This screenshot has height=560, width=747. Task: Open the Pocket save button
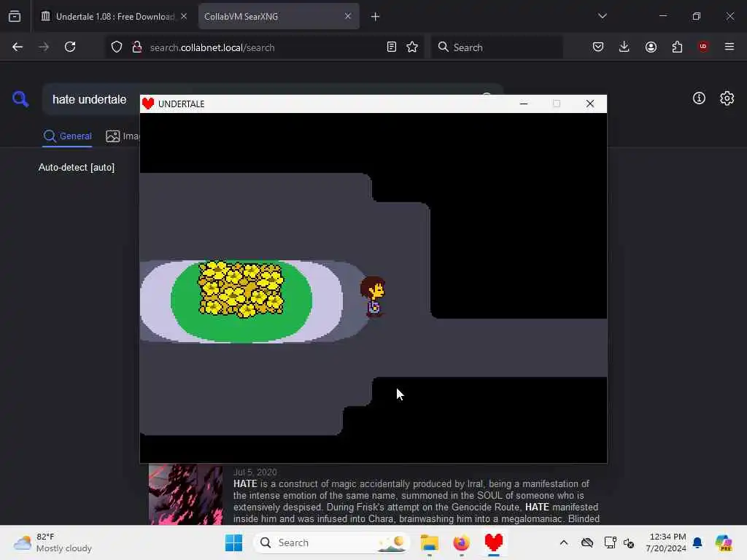598,47
